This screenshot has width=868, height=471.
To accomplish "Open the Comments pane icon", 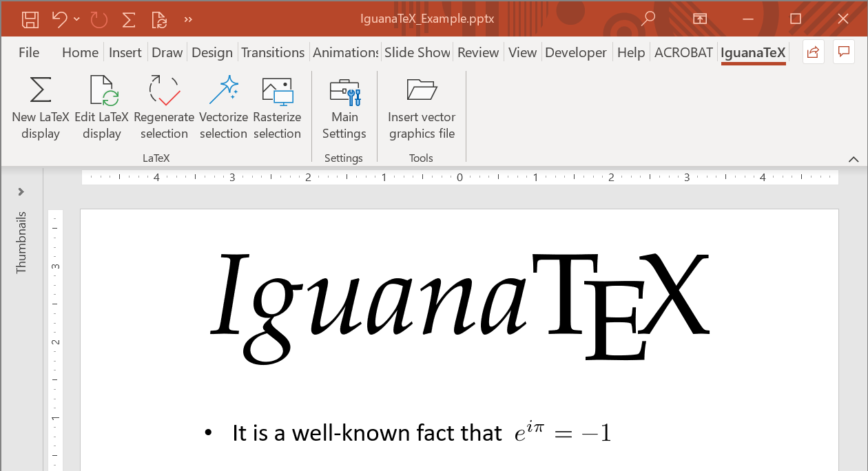I will (844, 52).
